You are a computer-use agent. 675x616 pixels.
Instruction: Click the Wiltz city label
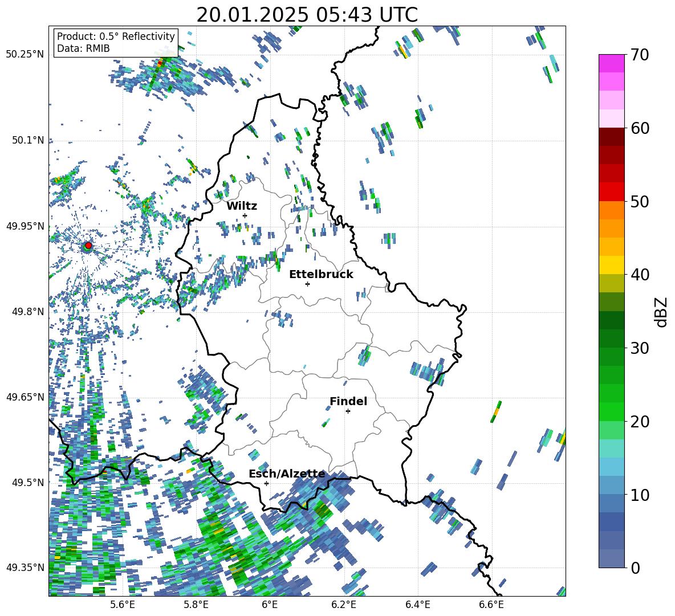pyautogui.click(x=242, y=206)
